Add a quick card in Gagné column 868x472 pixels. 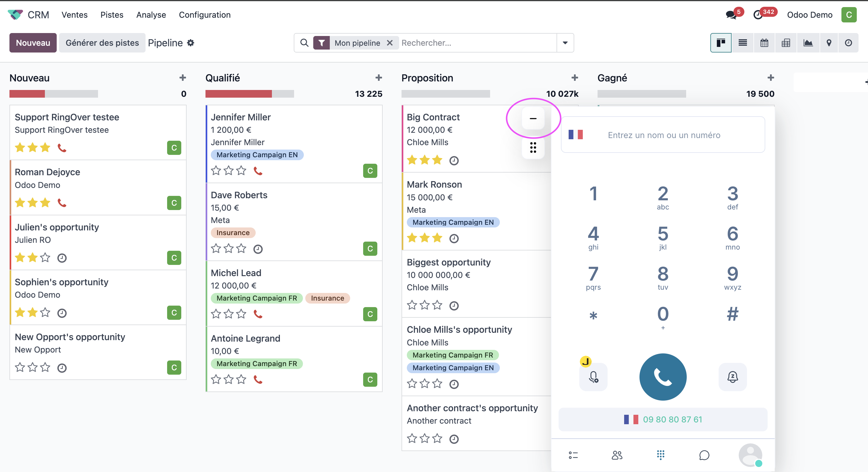tap(771, 78)
